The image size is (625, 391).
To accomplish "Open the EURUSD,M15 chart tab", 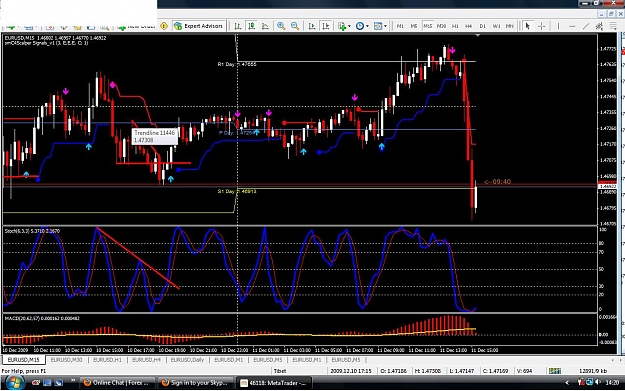I will 24,360.
